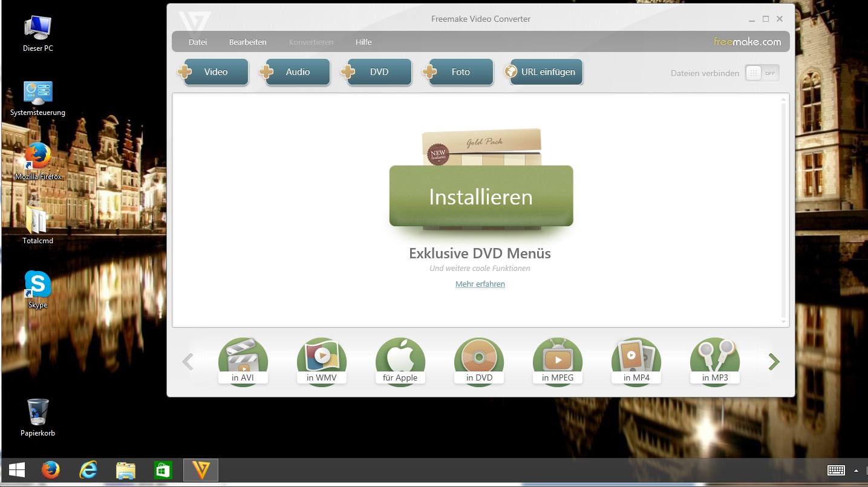The height and width of the screenshot is (487, 868).
Task: Maximize the Freemake window
Action: click(766, 19)
